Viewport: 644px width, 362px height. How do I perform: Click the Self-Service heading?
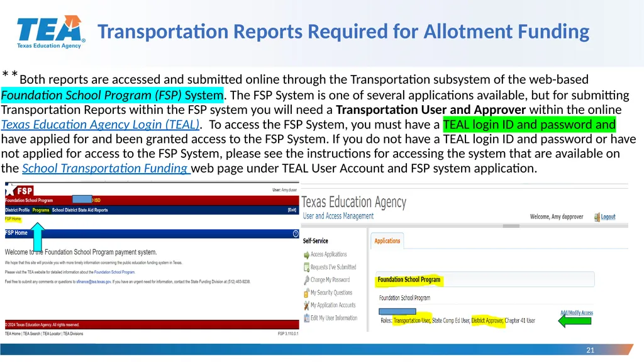(316, 241)
